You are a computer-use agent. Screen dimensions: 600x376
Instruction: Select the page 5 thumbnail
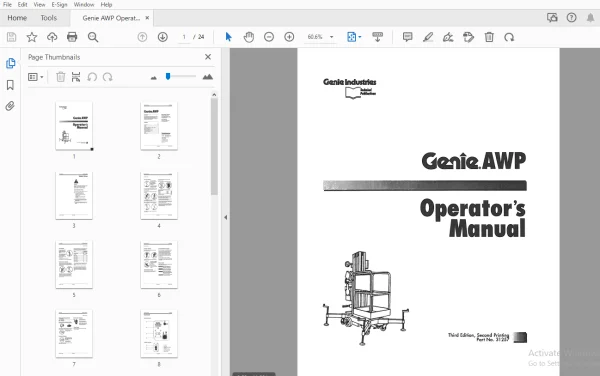[74, 265]
